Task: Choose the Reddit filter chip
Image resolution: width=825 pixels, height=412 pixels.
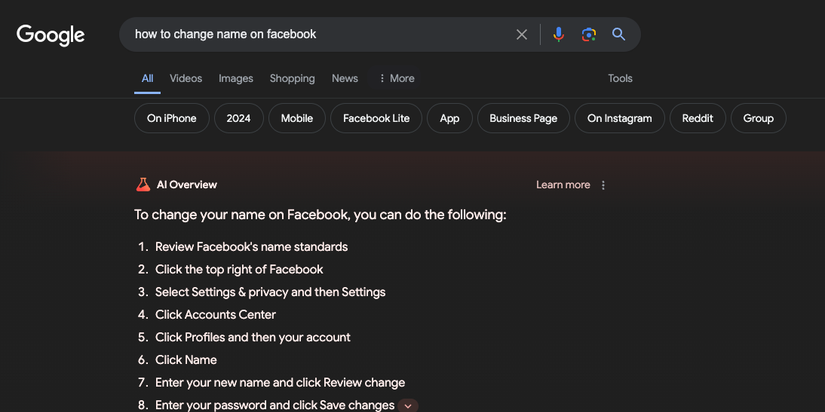Action: point(697,118)
